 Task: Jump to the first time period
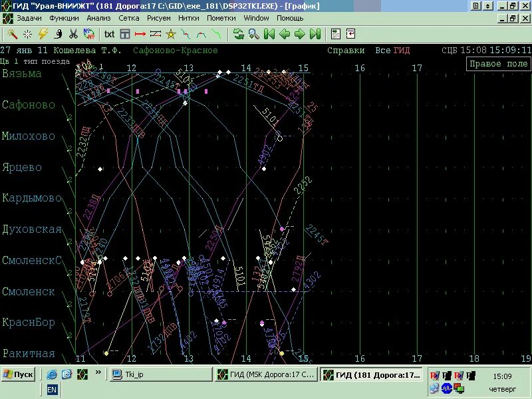pyautogui.click(x=269, y=34)
